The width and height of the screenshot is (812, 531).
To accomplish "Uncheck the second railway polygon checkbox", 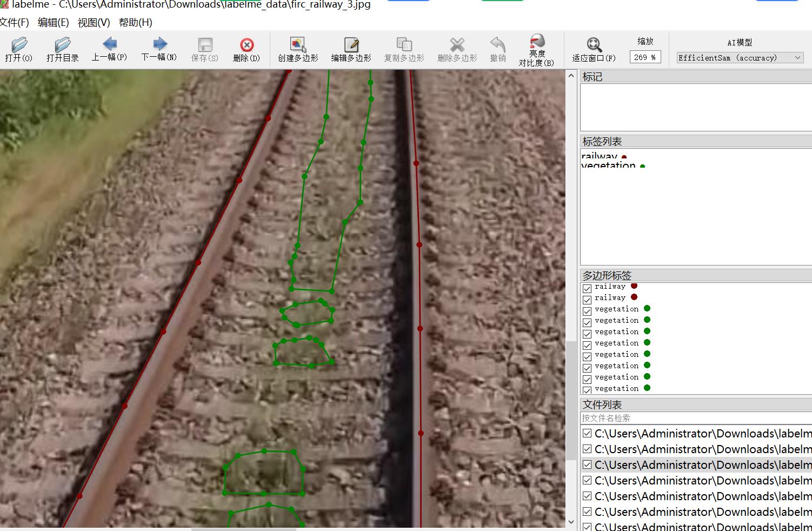I will pos(587,299).
